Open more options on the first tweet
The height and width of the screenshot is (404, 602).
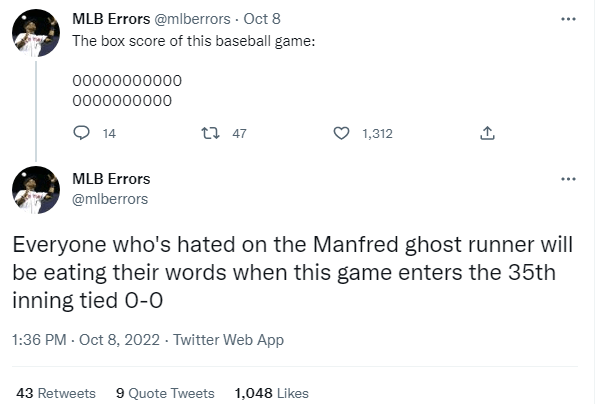568,19
